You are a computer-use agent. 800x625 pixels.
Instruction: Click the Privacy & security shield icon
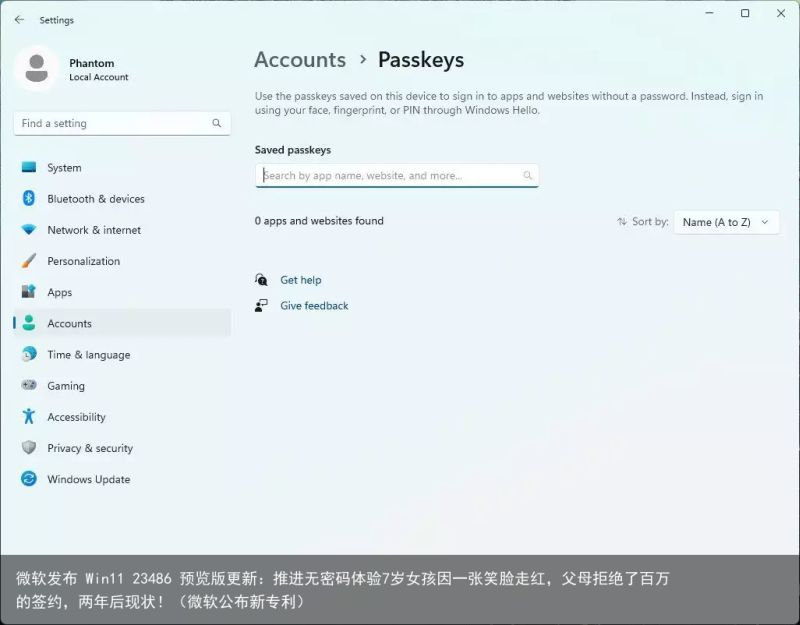pos(29,447)
